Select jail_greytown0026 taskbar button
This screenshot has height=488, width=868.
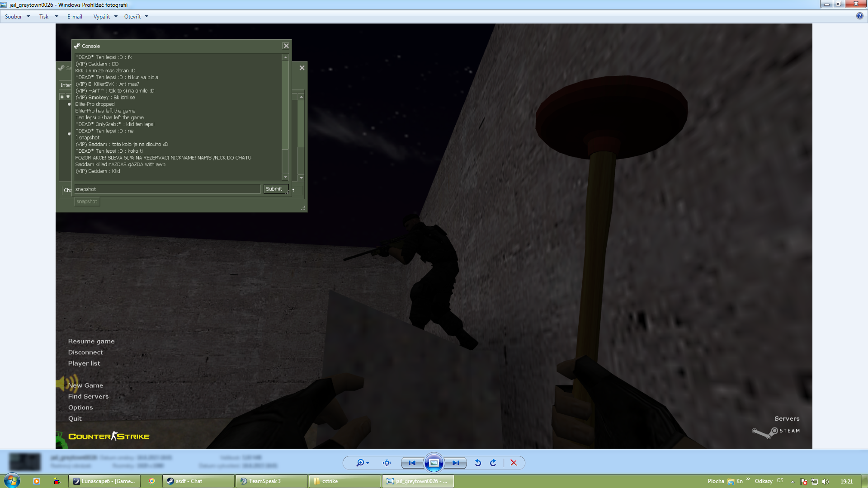click(x=418, y=481)
